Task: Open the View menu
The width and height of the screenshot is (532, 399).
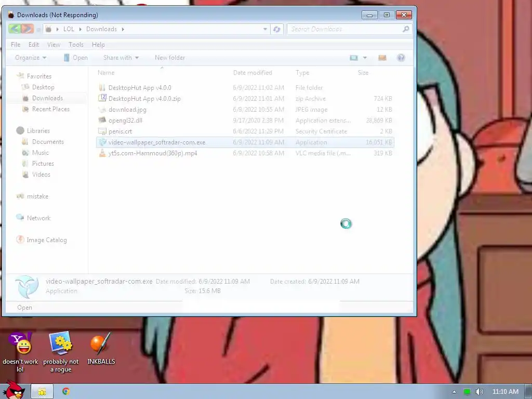Action: coord(54,45)
